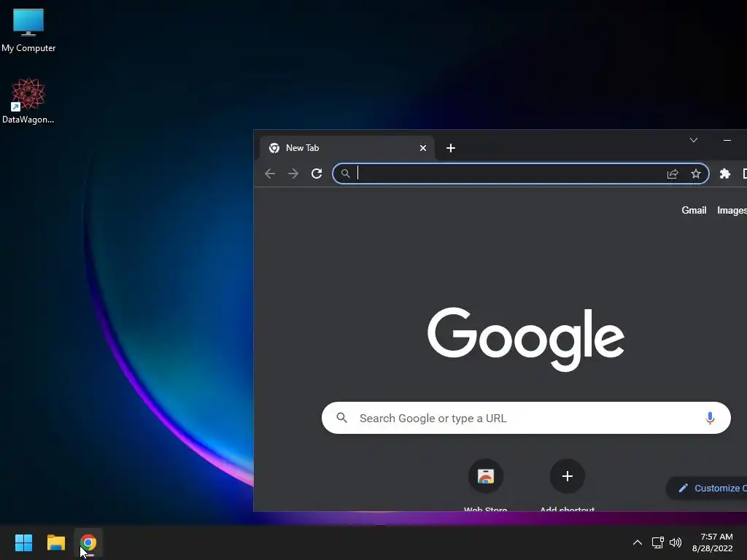This screenshot has width=747, height=560.
Task: Open the Web Store shortcut
Action: coord(485,485)
